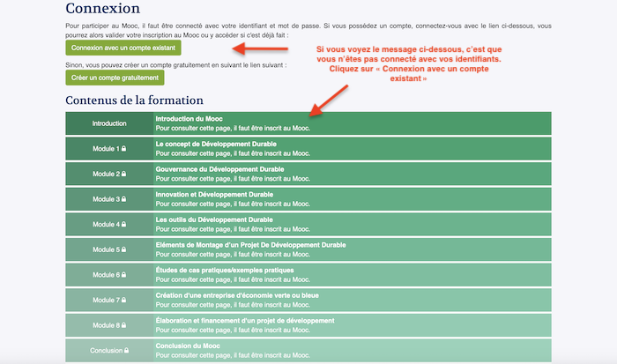Click the 'Connexion' page heading

[103, 8]
